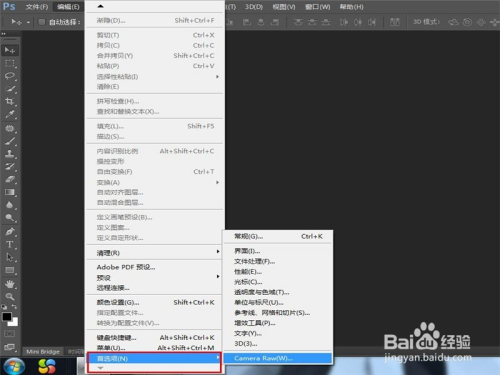Image resolution: width=500 pixels, height=375 pixels.
Task: Open the 首选项(N) submenu
Action: point(155,358)
